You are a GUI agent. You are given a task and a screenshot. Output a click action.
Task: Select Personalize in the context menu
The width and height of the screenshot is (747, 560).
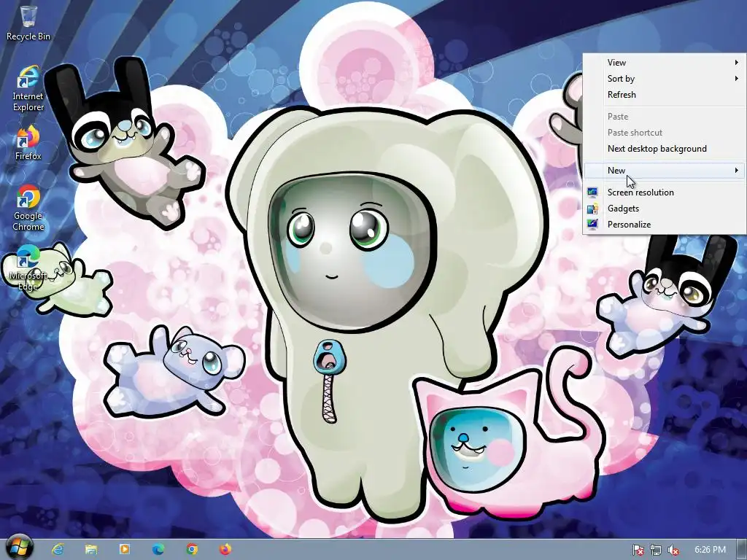click(664, 225)
